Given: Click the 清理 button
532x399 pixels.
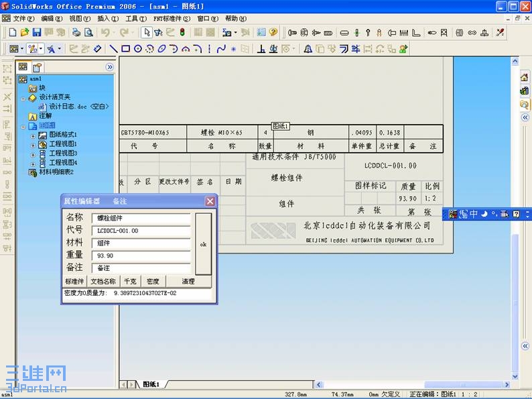Looking at the screenshot, I should pos(188,282).
